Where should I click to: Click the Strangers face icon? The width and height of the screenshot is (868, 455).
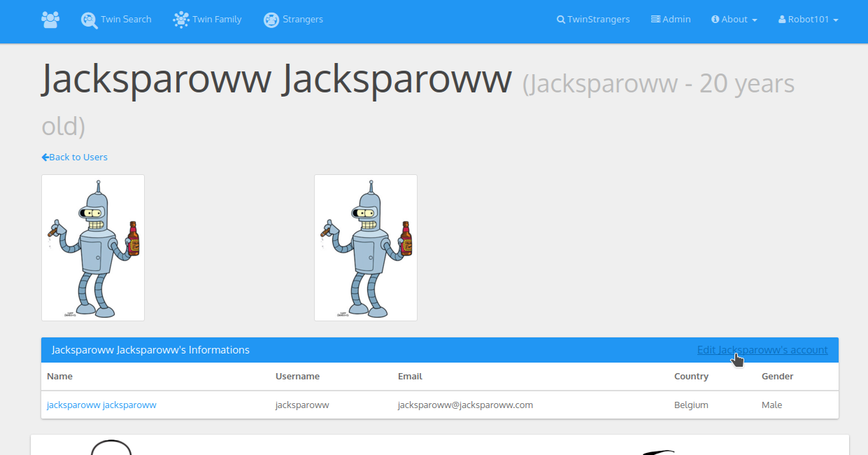(271, 20)
